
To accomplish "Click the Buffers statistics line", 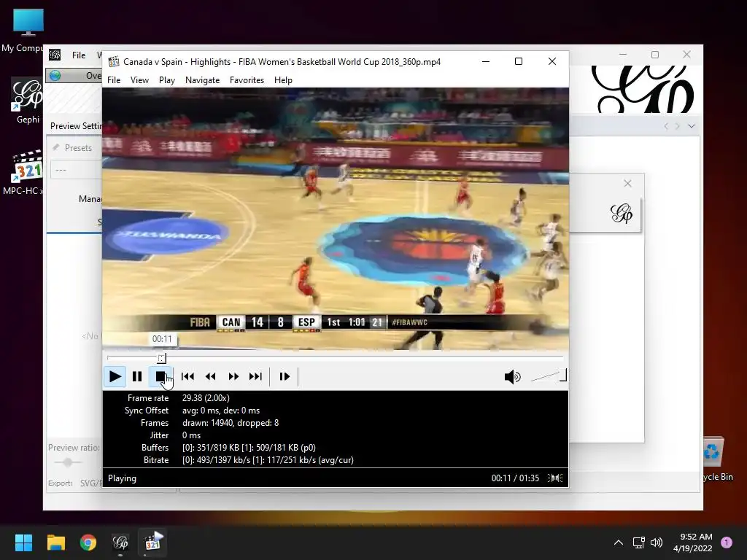I will 249,448.
